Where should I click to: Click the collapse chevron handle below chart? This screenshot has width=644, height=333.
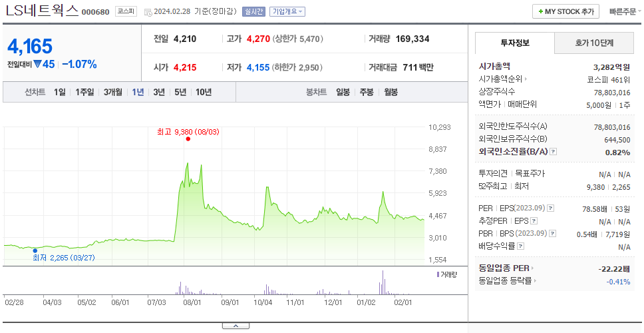coord(236,326)
